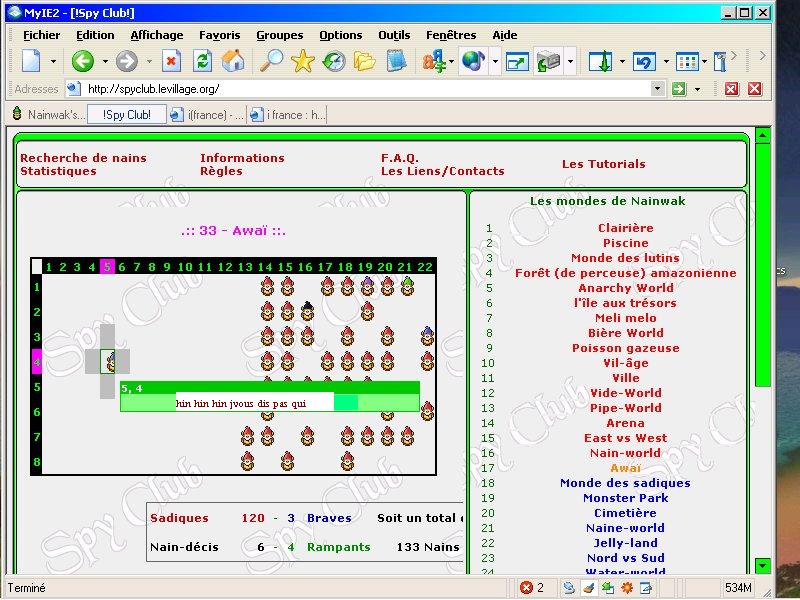The width and height of the screenshot is (800, 600).
Task: Go to the Home page icon
Action: 233,61
